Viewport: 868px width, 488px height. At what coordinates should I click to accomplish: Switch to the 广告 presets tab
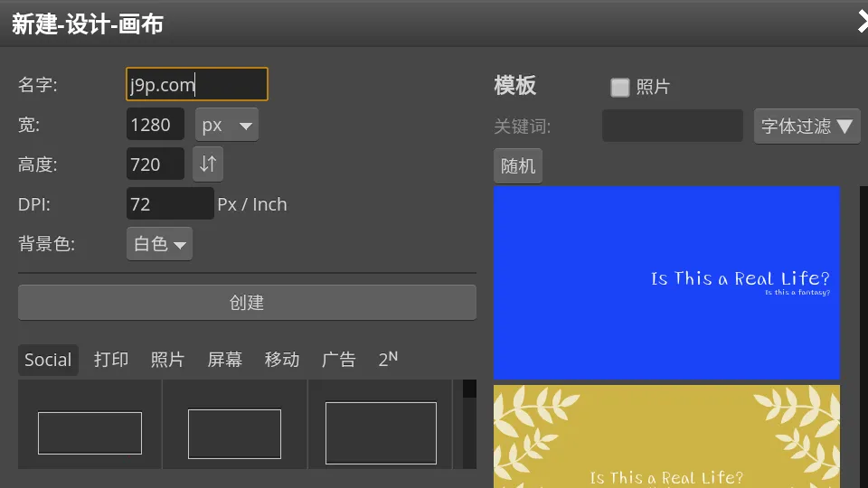pos(339,360)
